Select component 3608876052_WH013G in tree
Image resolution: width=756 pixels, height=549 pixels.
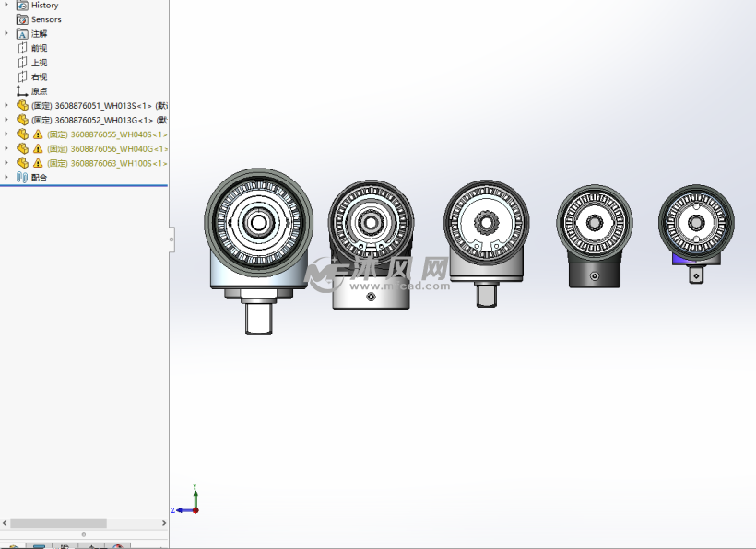tap(97, 120)
